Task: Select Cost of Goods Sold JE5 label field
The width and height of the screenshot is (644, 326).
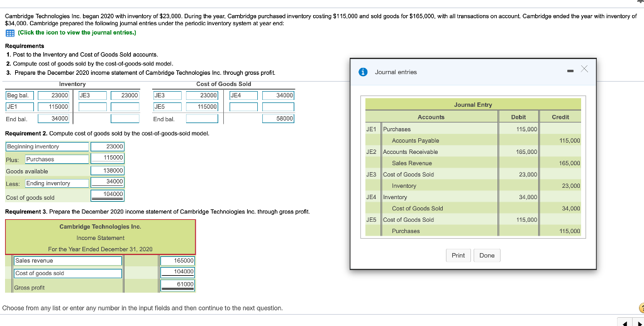Action: pyautogui.click(x=167, y=107)
